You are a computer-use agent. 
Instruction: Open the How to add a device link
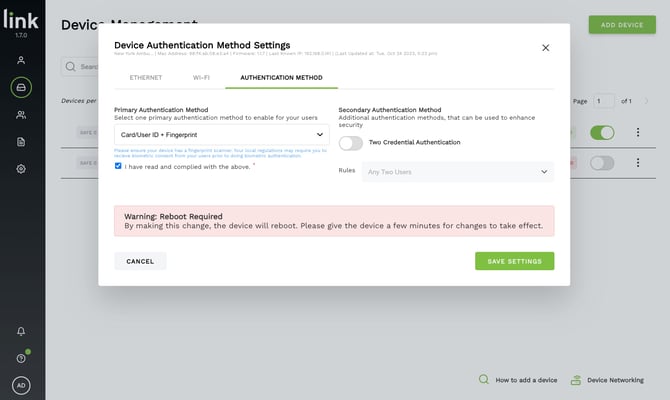[526, 380]
